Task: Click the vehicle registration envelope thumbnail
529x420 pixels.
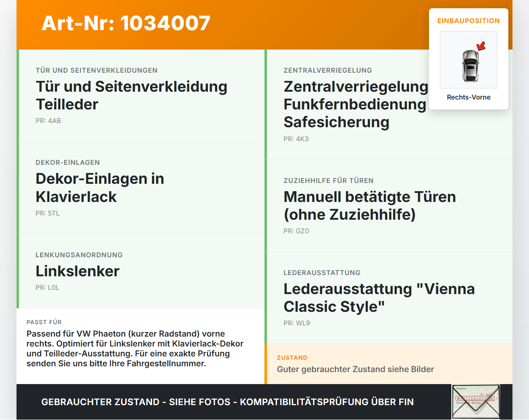Action: coord(476,402)
